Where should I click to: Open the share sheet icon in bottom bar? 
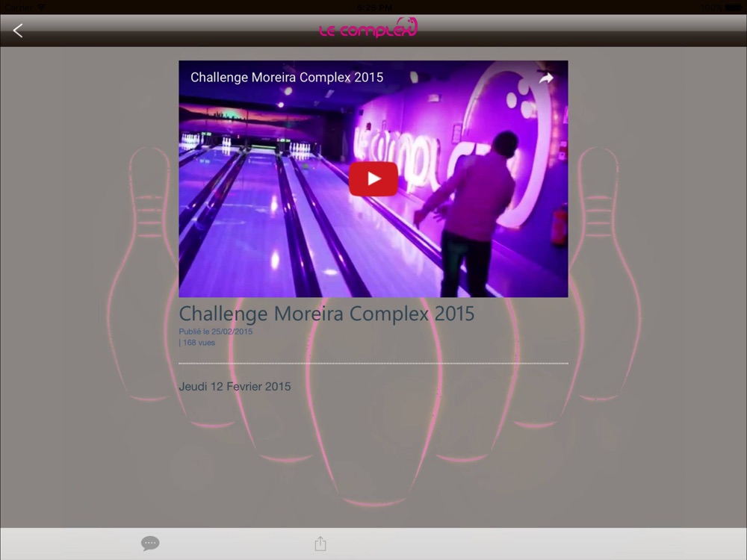pyautogui.click(x=320, y=544)
